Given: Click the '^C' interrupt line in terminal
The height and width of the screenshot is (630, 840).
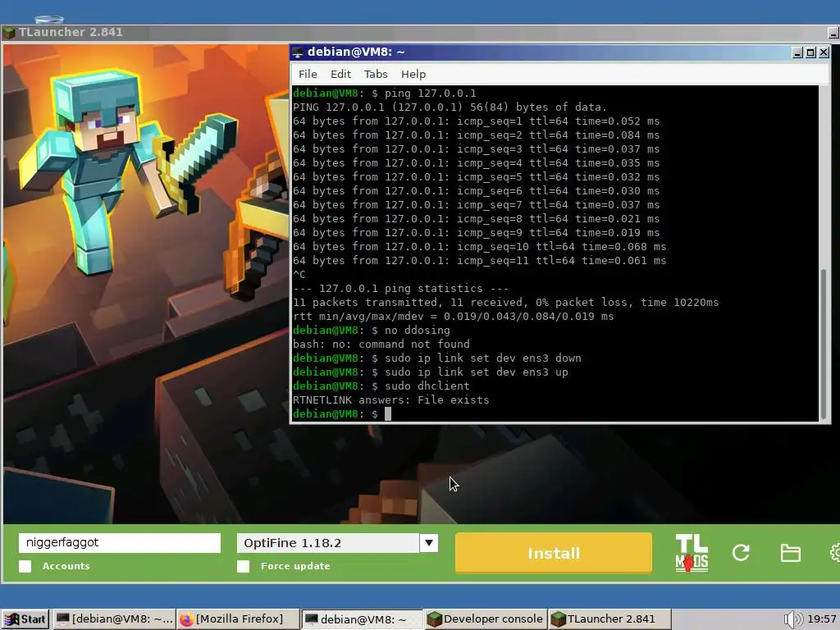Looking at the screenshot, I should coord(299,274).
